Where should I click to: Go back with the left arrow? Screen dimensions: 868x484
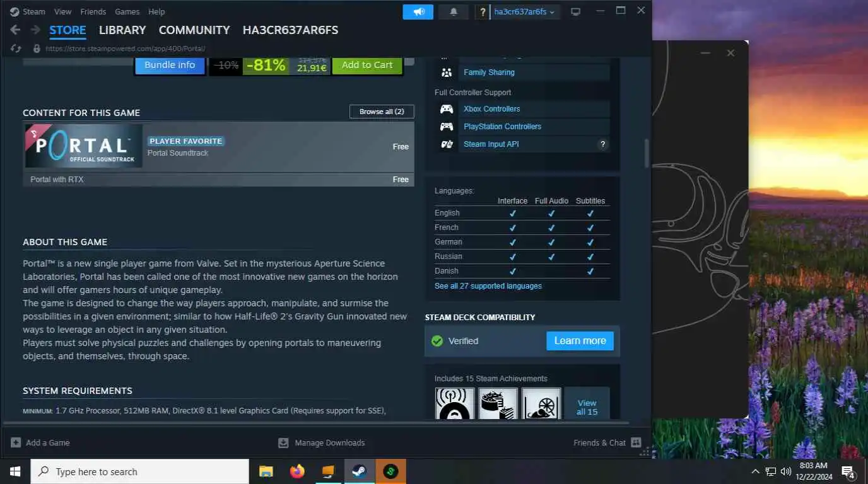tap(15, 30)
